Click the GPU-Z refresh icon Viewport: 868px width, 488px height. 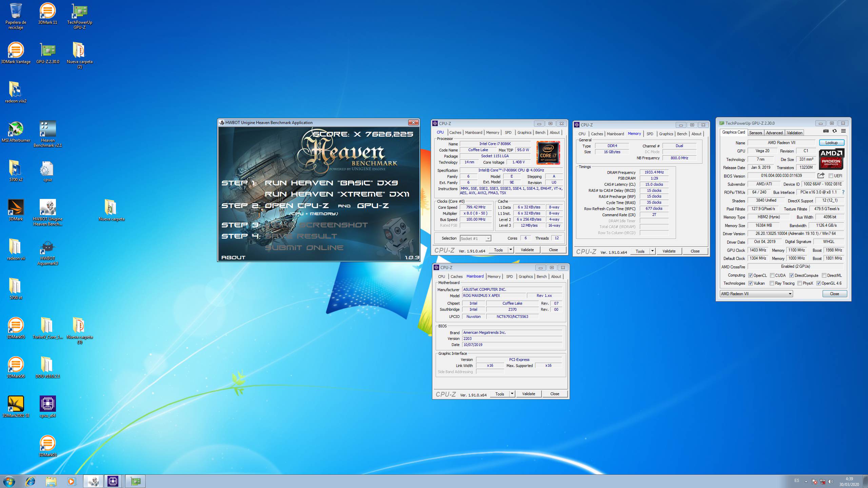tap(834, 131)
